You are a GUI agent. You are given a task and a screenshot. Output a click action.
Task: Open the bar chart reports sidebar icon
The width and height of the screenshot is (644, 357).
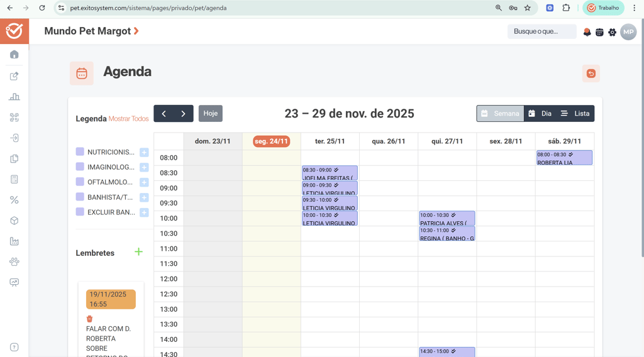coord(14,96)
